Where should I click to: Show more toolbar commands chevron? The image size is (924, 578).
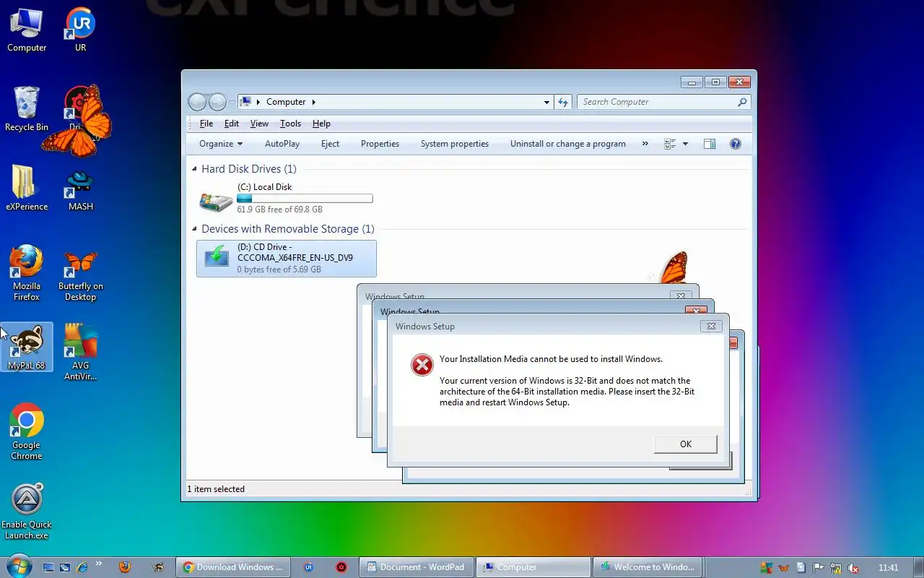pos(645,144)
